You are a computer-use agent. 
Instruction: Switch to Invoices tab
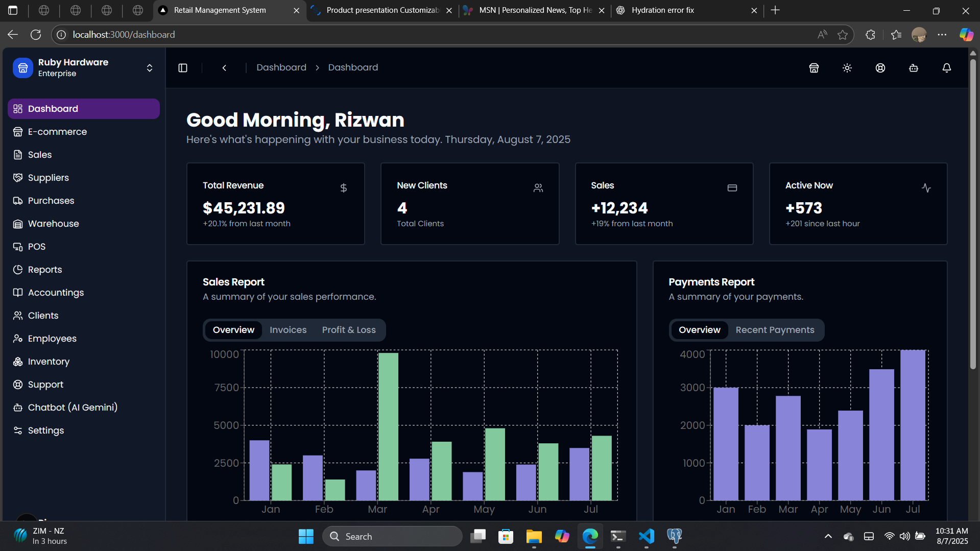point(288,330)
